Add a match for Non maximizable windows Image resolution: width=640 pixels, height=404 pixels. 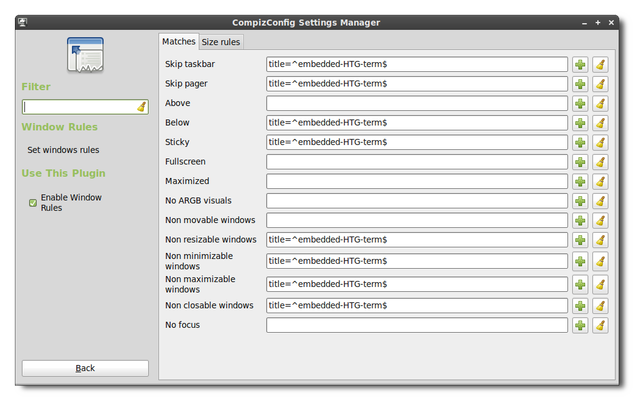(x=580, y=285)
